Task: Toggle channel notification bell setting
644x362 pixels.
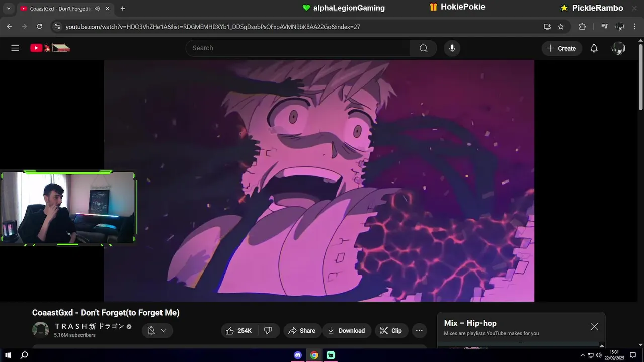Action: pyautogui.click(x=151, y=330)
